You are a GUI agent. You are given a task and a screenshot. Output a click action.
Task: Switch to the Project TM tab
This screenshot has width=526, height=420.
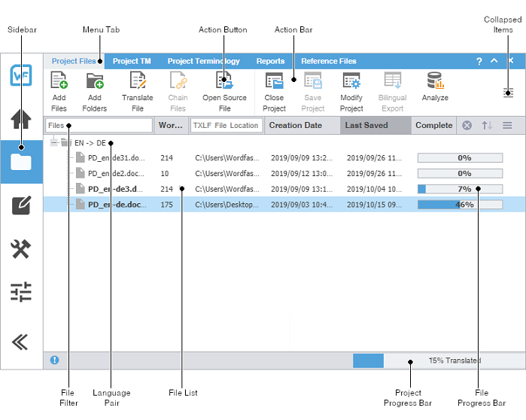(132, 61)
